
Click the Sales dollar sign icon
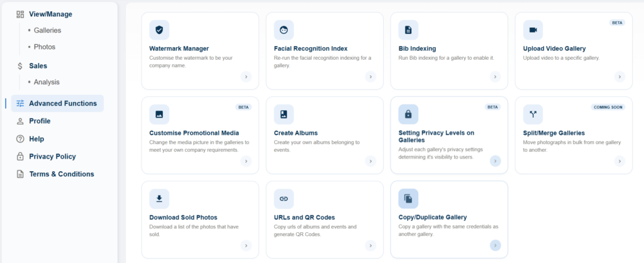coord(20,66)
